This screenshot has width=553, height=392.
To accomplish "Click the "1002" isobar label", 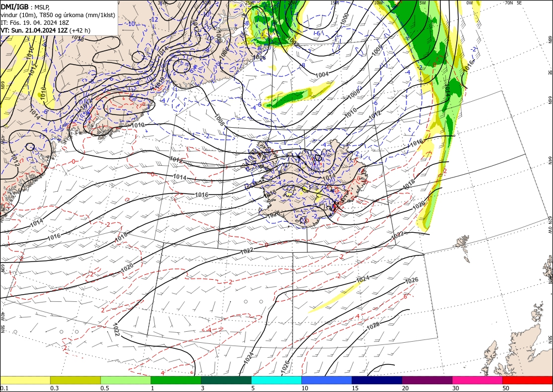I will tap(293, 41).
